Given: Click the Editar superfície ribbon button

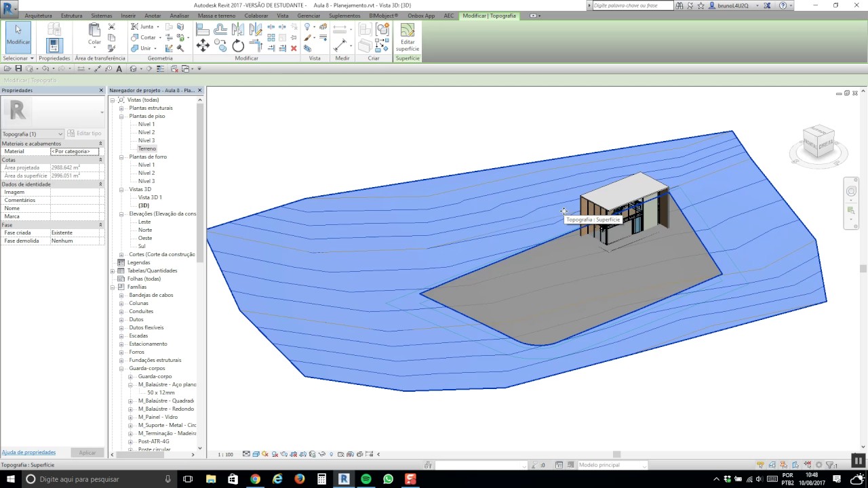Looking at the screenshot, I should point(407,37).
